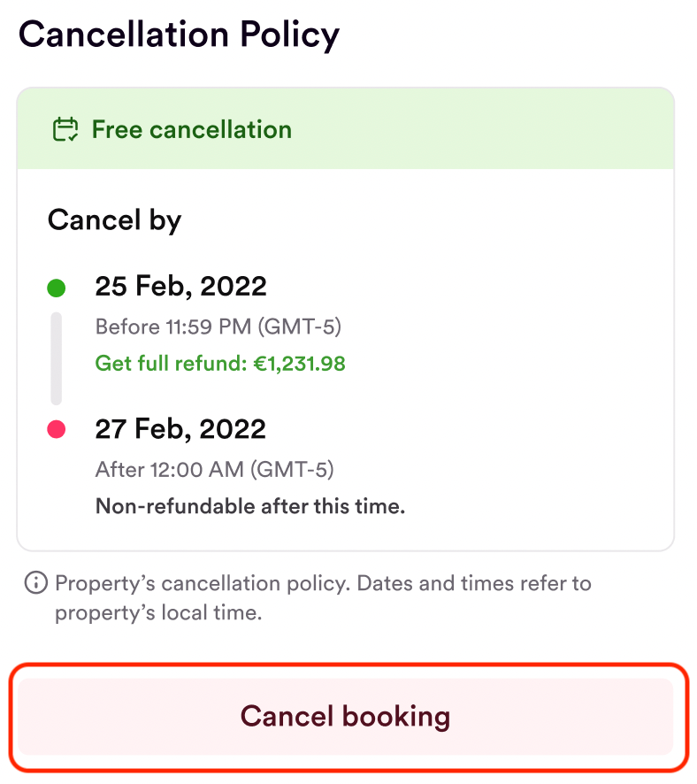The image size is (697, 784).
Task: Click the info icon beside the policy note
Action: click(35, 583)
